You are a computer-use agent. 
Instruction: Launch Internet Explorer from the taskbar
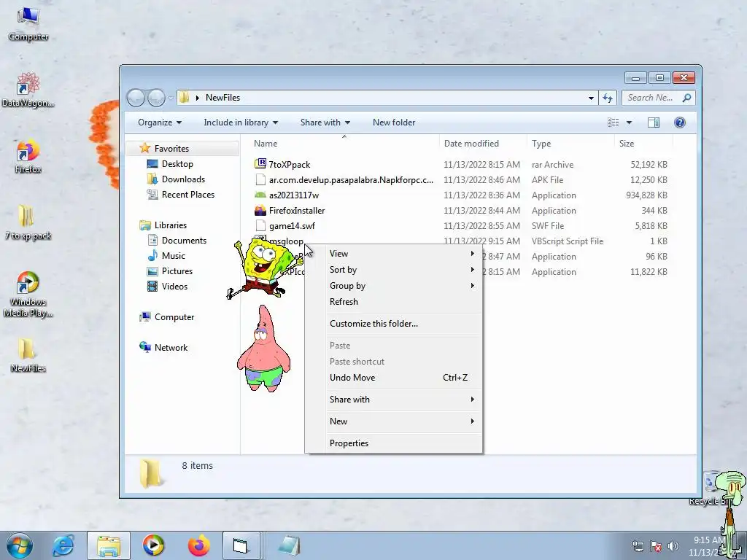pos(63,545)
